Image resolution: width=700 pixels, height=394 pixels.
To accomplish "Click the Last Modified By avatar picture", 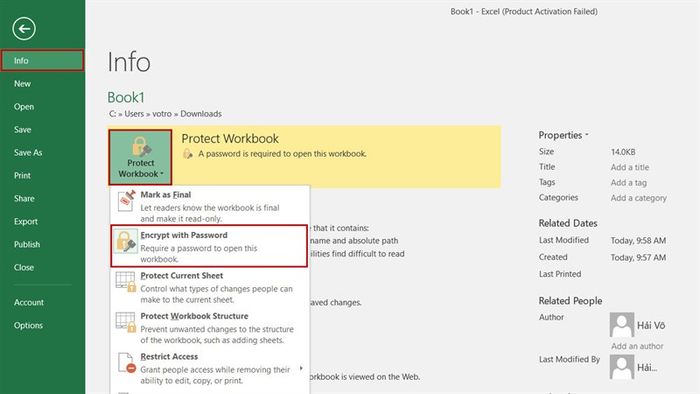I will coord(622,367).
